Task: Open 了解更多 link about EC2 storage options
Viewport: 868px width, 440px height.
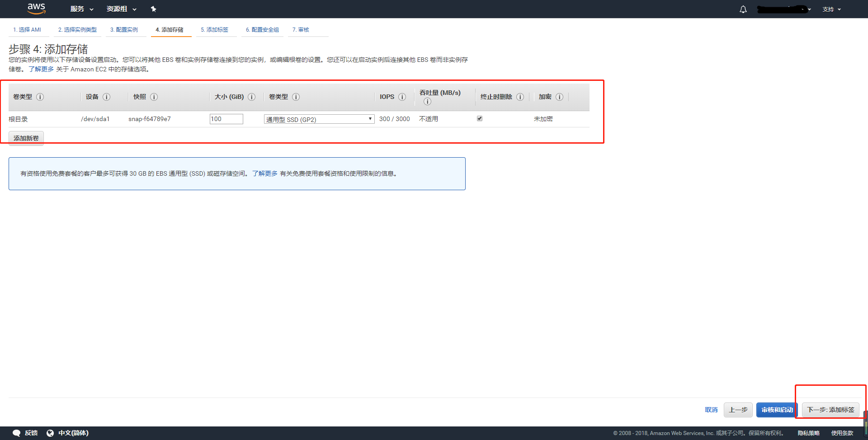Action: click(41, 69)
